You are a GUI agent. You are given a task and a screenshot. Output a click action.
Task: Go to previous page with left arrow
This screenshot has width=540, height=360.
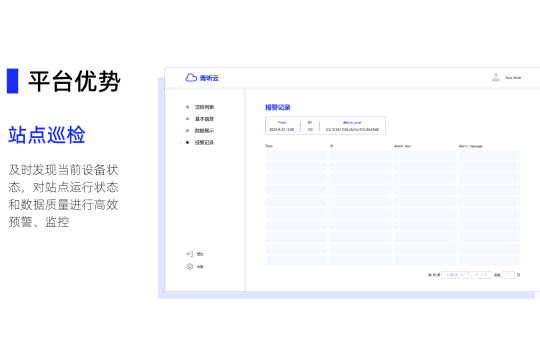point(477,275)
